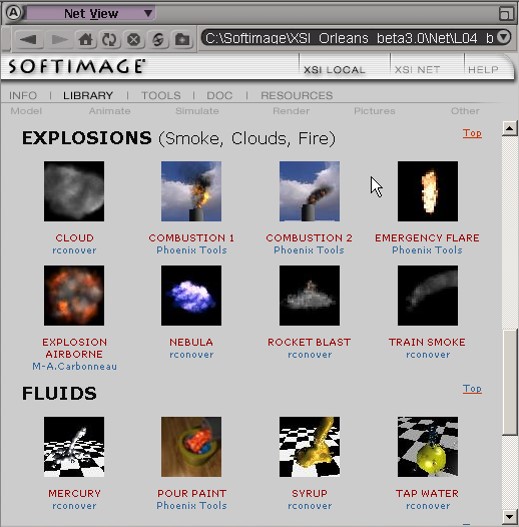The width and height of the screenshot is (519, 527).
Task: Choose the Simulate sub-category
Action: (197, 111)
